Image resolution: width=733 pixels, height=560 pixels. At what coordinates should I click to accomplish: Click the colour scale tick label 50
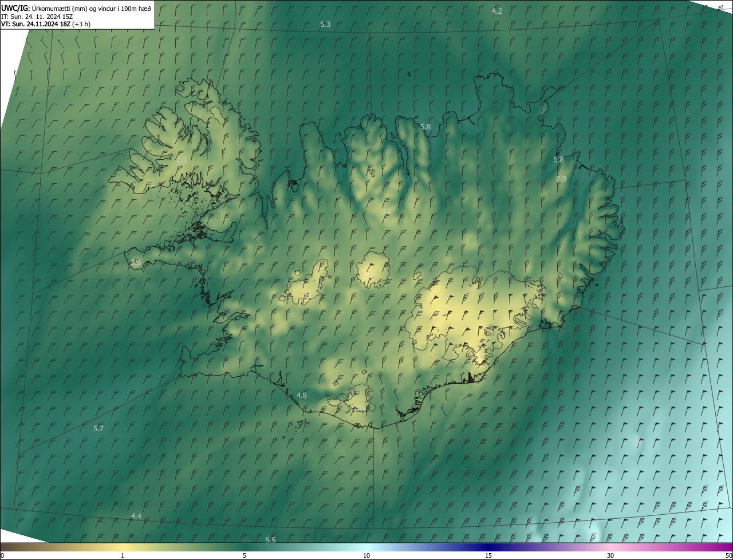(728, 556)
